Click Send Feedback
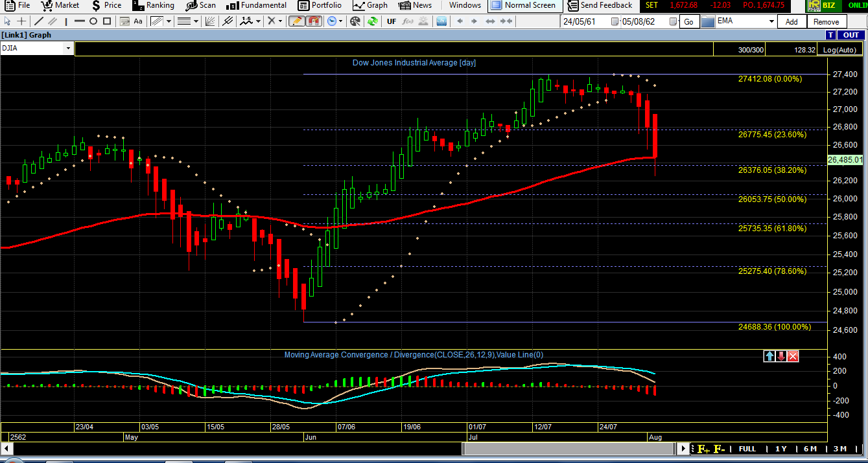Screen dimensions: 868x463 (600, 5)
